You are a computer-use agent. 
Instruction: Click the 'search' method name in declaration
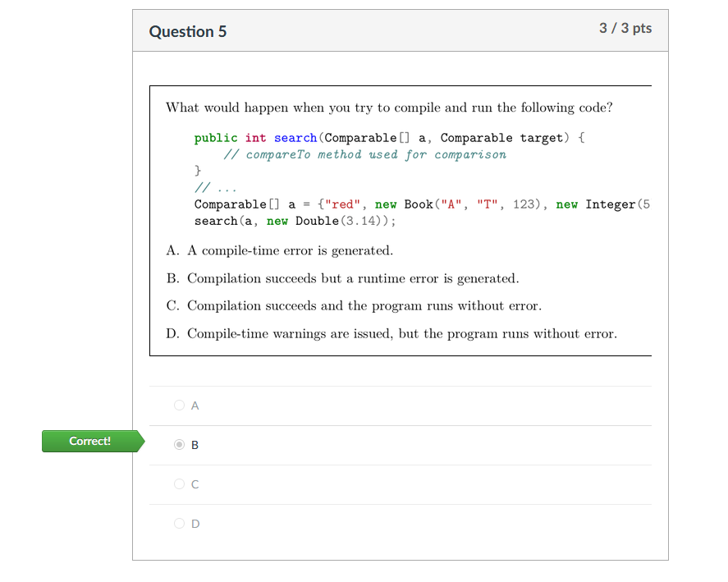295,138
